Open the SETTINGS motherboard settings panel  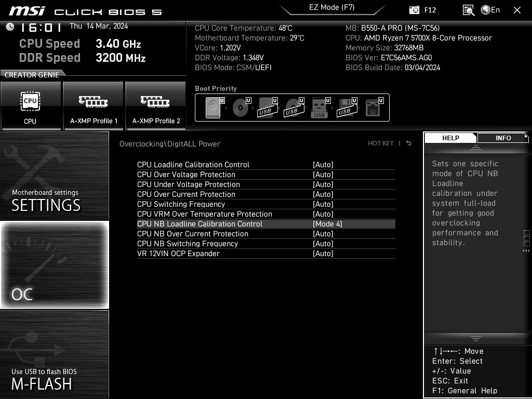[x=54, y=176]
